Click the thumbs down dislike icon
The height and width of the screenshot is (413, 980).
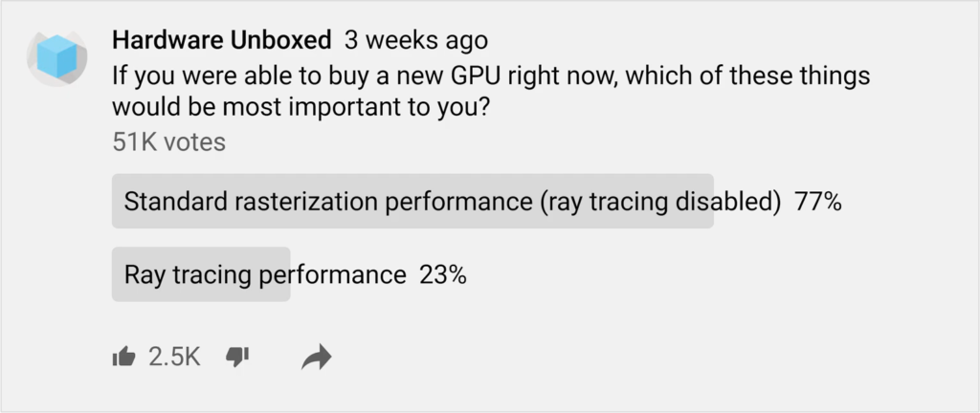coord(236,358)
